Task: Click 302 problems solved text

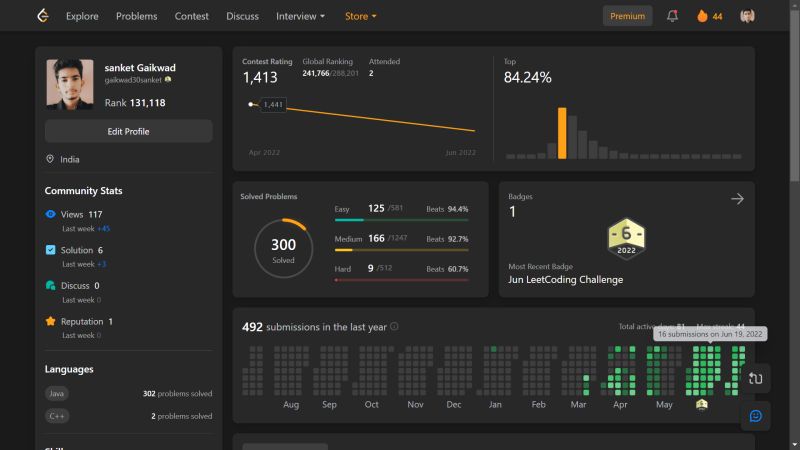Action: tap(178, 393)
